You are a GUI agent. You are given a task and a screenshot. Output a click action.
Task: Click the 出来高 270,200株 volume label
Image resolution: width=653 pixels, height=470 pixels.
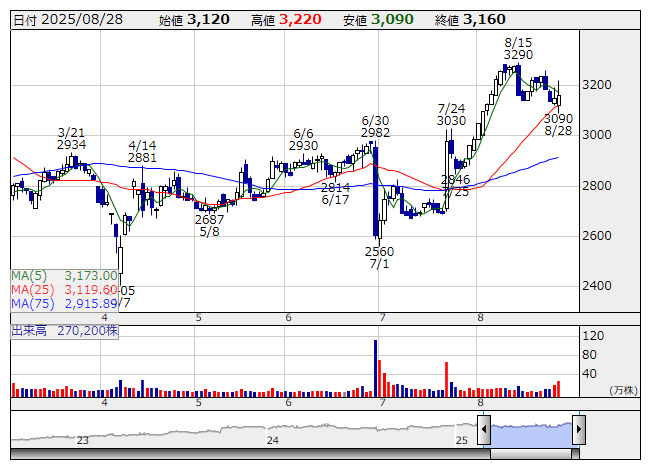(x=65, y=331)
